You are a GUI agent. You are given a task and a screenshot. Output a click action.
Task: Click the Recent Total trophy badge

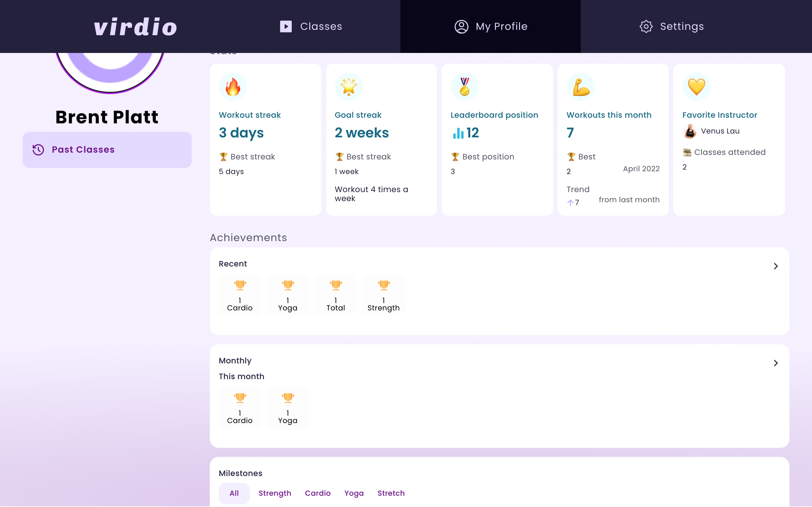[335, 295]
